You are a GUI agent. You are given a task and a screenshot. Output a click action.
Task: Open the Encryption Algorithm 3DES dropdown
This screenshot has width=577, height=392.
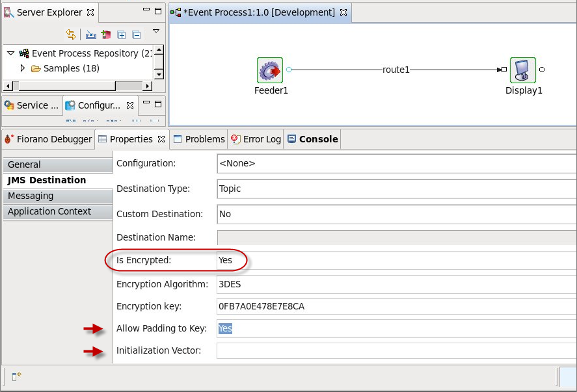397,284
